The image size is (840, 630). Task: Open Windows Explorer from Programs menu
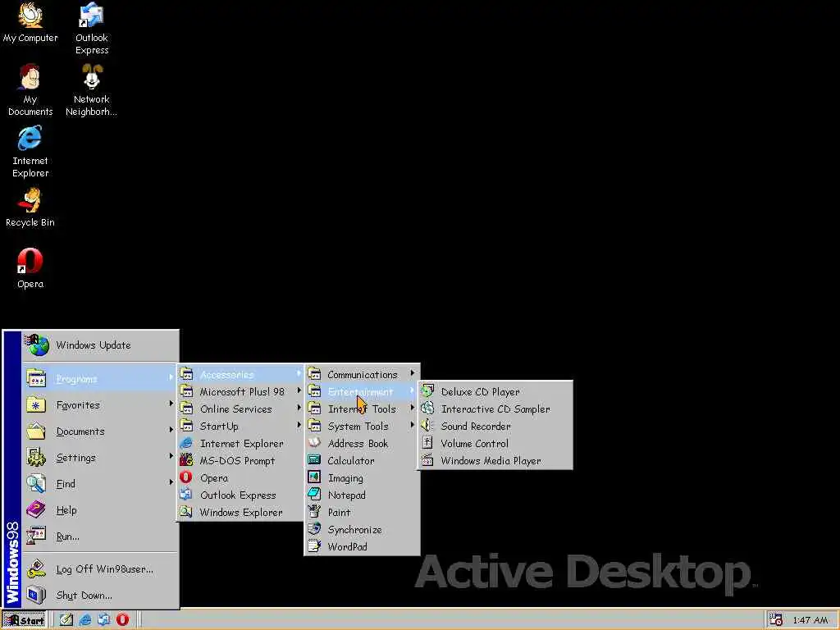(x=240, y=512)
